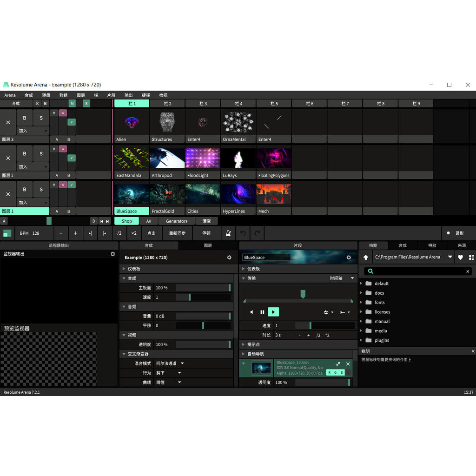The width and height of the screenshot is (476, 476).
Task: Open favorites heart icon in file browser
Action: click(x=461, y=258)
